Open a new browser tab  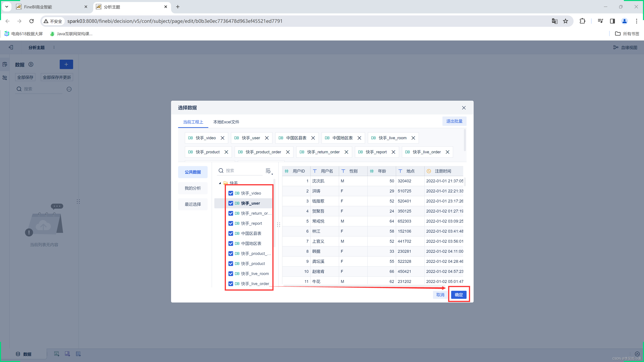click(178, 7)
